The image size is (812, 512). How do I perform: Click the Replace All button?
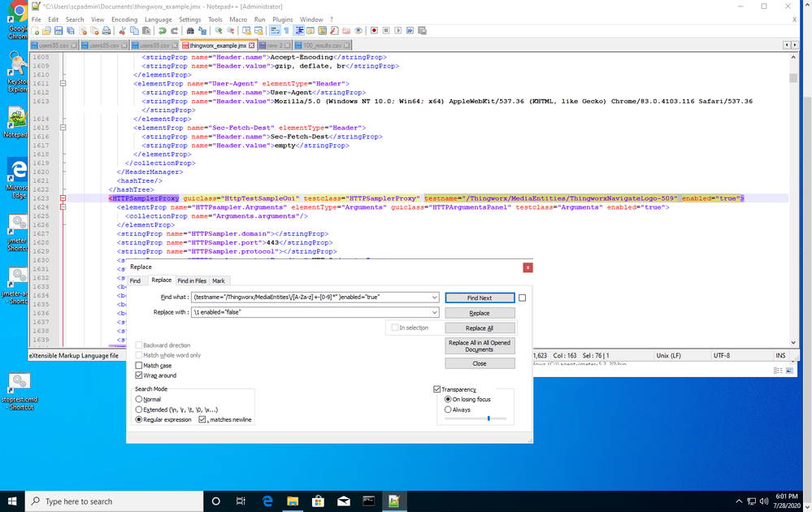coord(480,328)
